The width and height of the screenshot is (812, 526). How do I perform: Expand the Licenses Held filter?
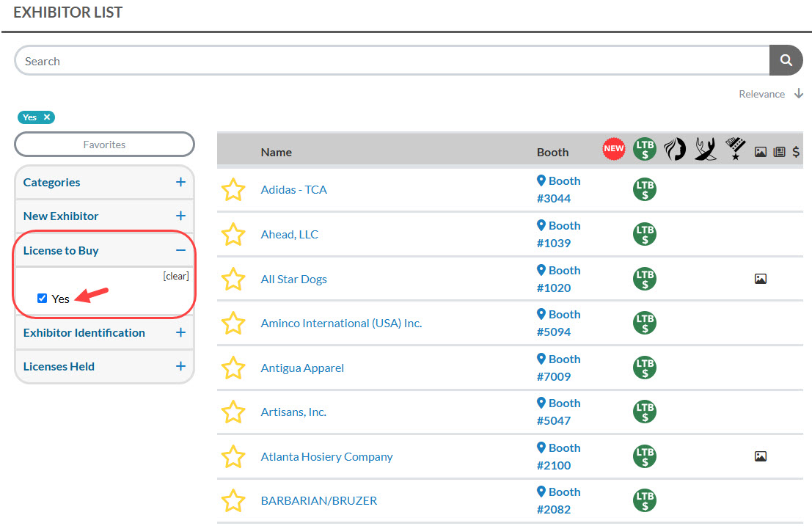[180, 367]
